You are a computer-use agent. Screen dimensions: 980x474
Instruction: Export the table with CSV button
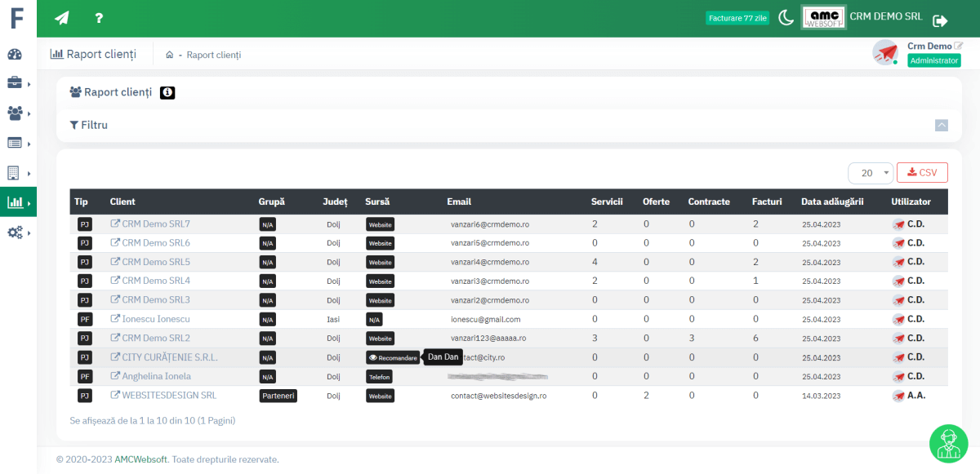coord(922,173)
